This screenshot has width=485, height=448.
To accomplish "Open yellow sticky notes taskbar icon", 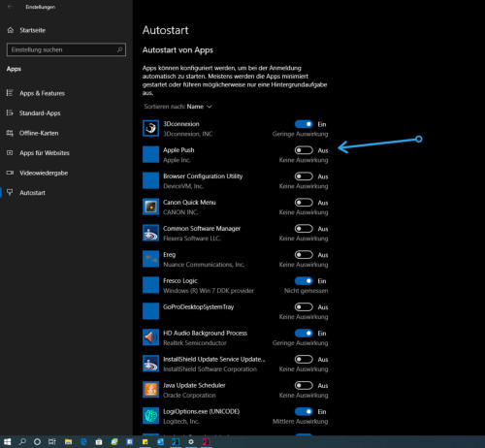I will tap(145, 441).
